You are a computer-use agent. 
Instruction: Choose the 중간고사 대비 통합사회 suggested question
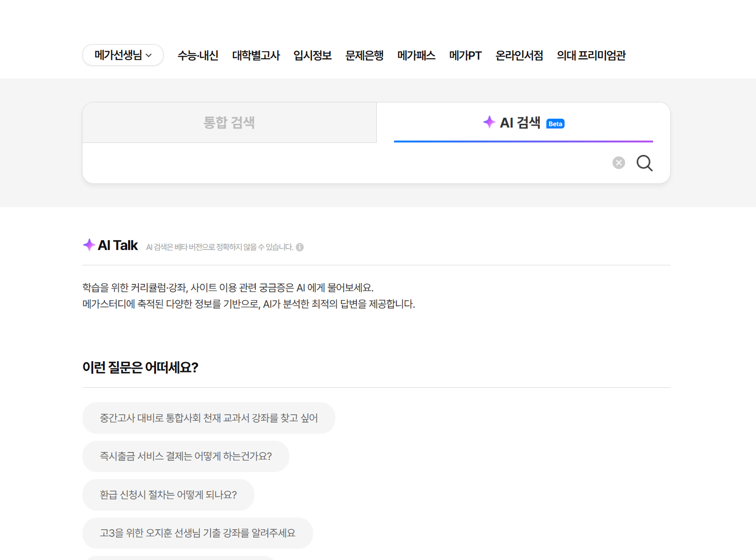point(209,418)
